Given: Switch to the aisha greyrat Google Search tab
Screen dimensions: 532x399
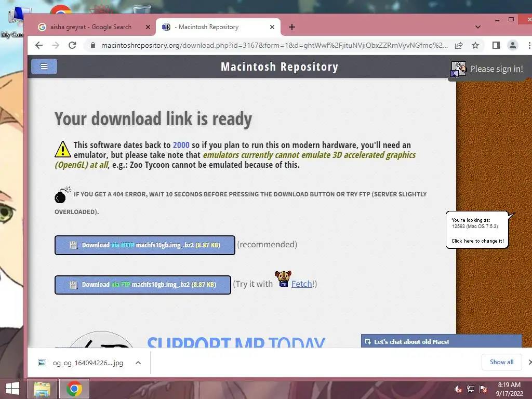Looking at the screenshot, I should 90,27.
